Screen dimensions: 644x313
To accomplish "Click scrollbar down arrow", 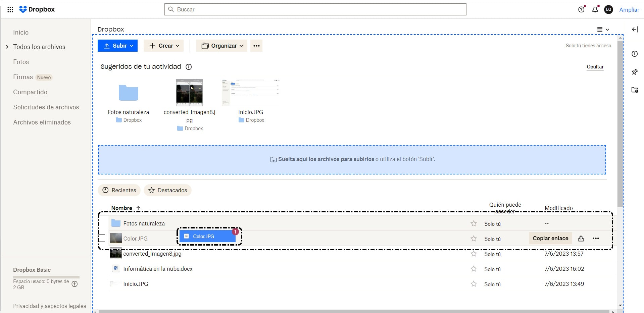I will tap(620, 306).
